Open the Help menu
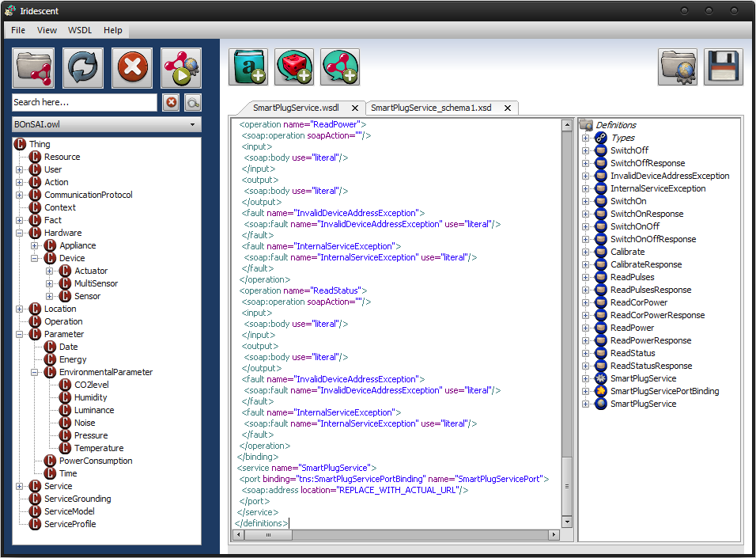The image size is (756, 558). click(113, 30)
